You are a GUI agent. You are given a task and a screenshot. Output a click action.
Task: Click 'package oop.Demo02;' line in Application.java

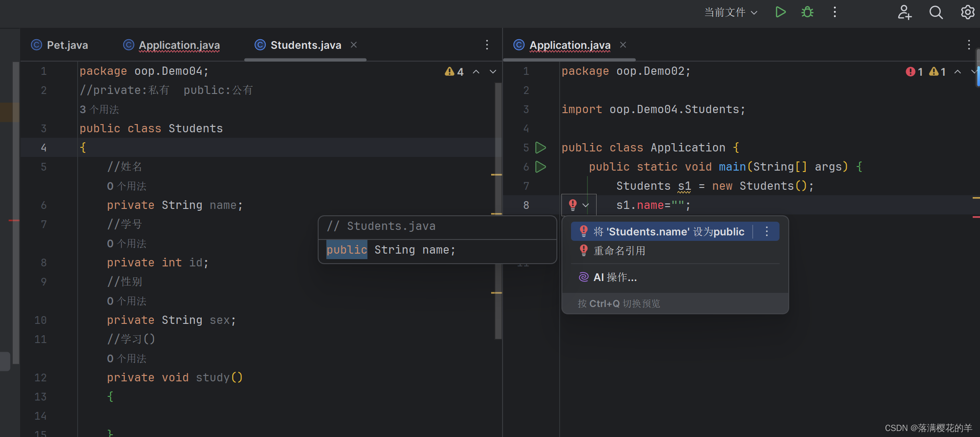[x=626, y=71]
